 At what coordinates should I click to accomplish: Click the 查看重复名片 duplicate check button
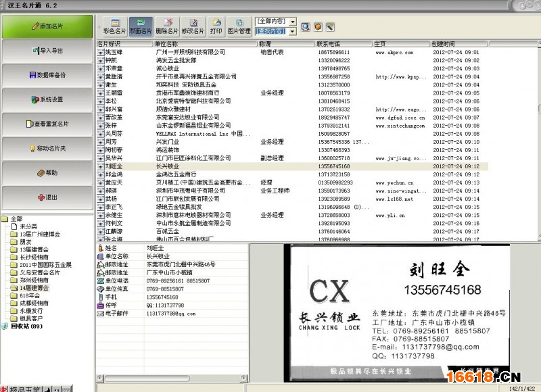tap(47, 124)
